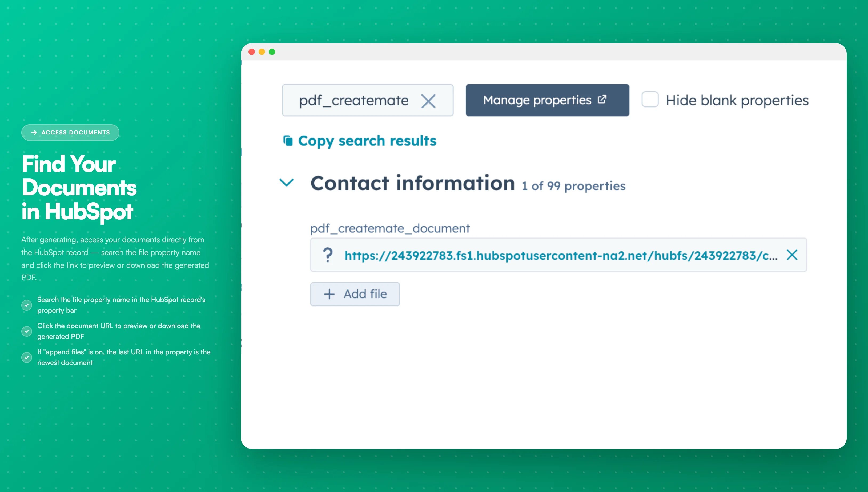Click the '1 of 99 properties' count
The width and height of the screenshot is (868, 492).
tap(574, 186)
